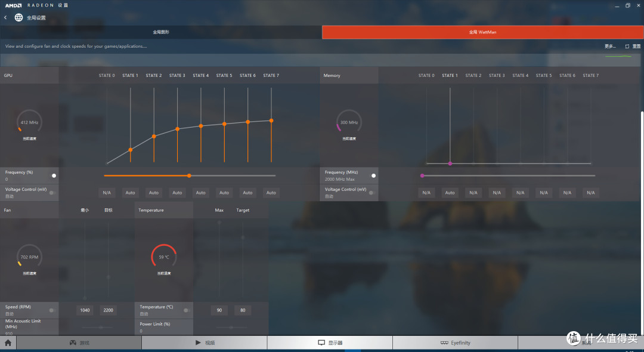Click the temperature Max vertical slider
Image resolution: width=644 pixels, height=352 pixels.
(x=219, y=260)
